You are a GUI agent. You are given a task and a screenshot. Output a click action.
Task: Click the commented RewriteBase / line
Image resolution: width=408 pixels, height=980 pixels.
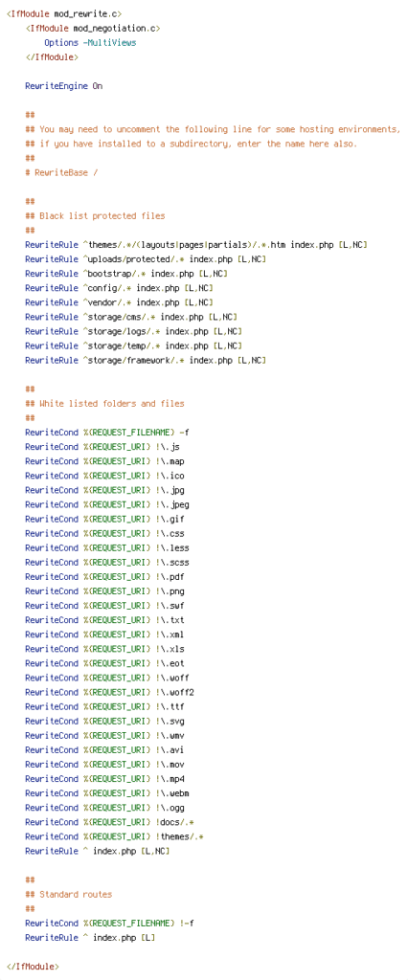pos(61,172)
